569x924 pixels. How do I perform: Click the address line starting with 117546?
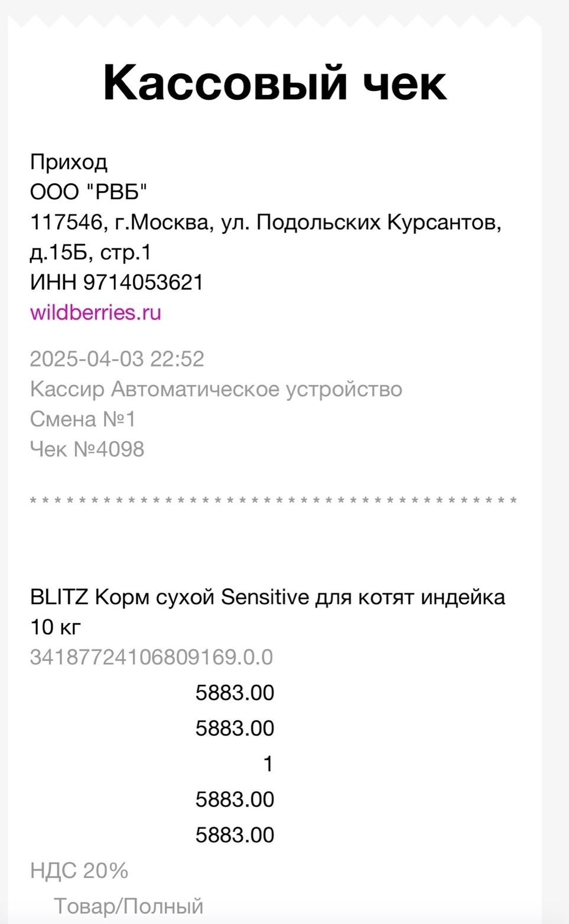[x=265, y=223]
